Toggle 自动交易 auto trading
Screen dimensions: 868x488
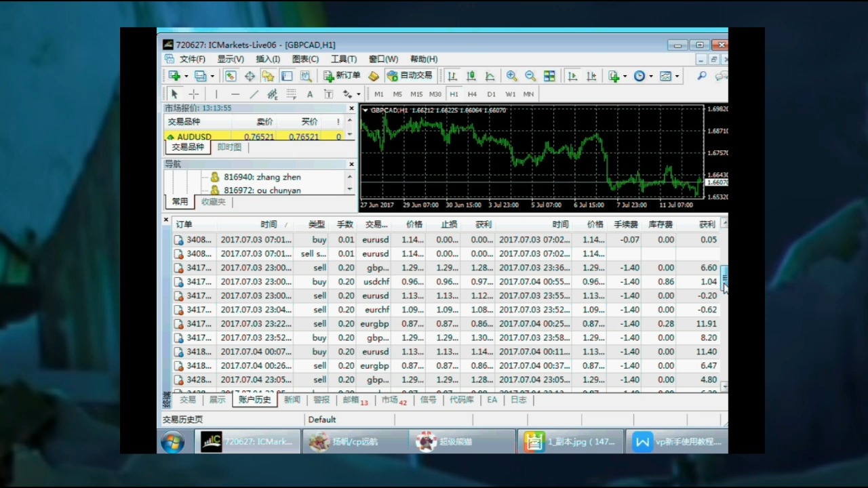(409, 76)
